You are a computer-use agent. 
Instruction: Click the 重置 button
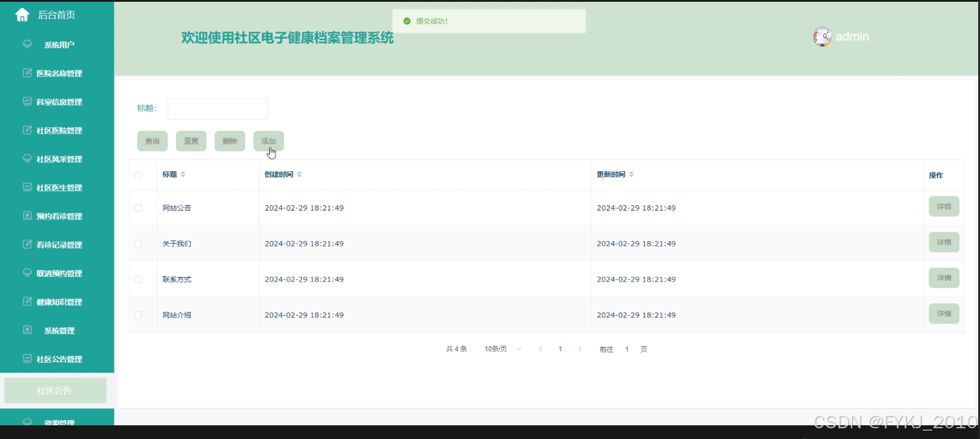[x=191, y=141]
